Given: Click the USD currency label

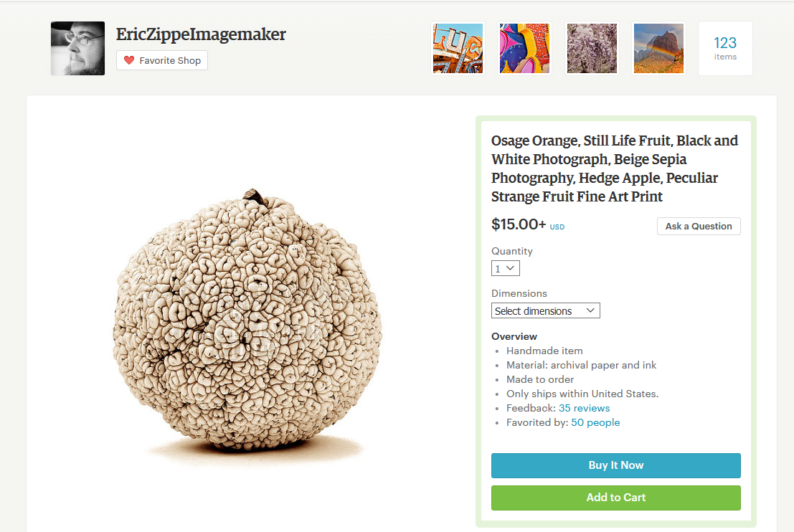Looking at the screenshot, I should pyautogui.click(x=557, y=227).
